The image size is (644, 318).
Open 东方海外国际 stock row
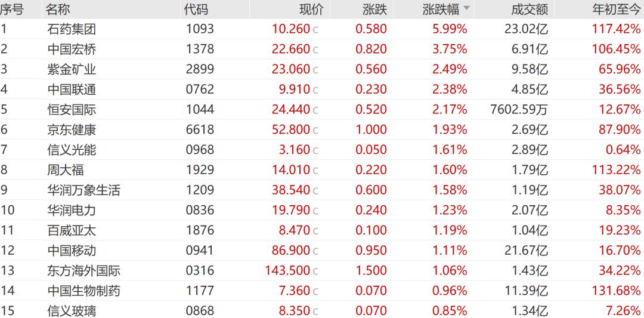pyautogui.click(x=322, y=270)
